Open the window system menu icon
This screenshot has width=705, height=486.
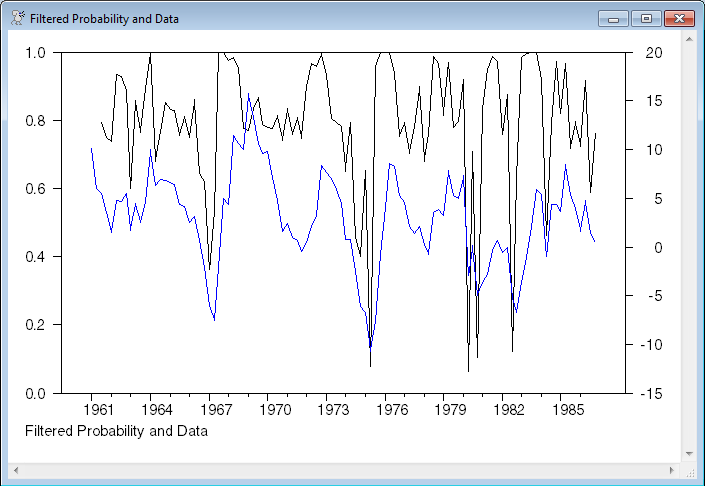[17, 18]
